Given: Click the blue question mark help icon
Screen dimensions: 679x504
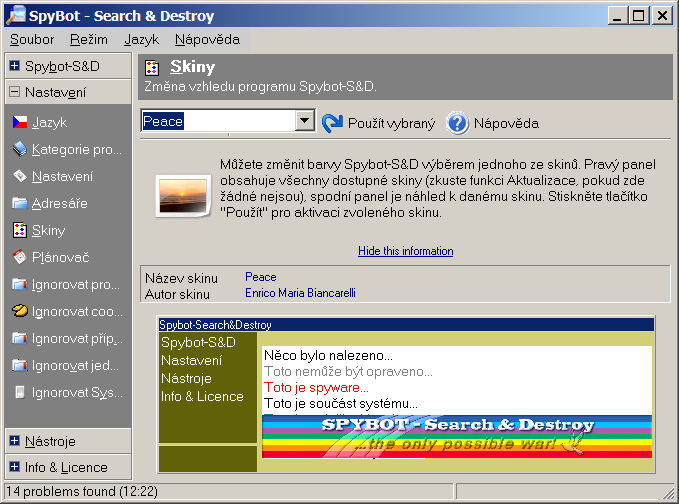Looking at the screenshot, I should coord(458,123).
